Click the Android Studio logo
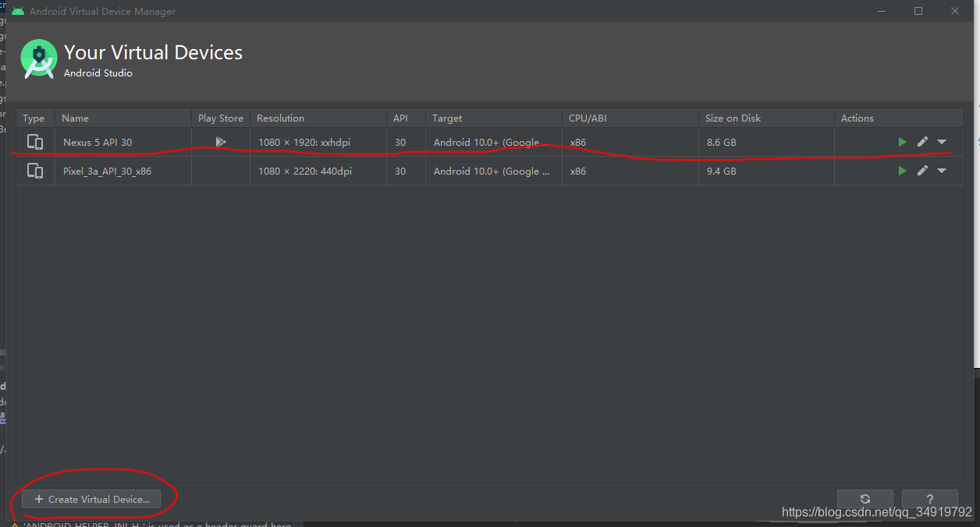Viewport: 980px width, 527px height. point(39,59)
